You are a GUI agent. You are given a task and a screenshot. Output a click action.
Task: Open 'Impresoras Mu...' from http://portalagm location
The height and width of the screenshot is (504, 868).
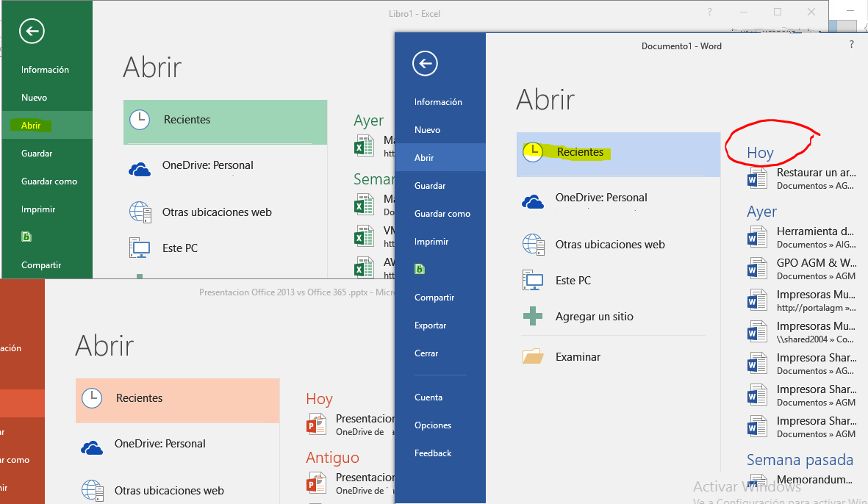point(801,300)
